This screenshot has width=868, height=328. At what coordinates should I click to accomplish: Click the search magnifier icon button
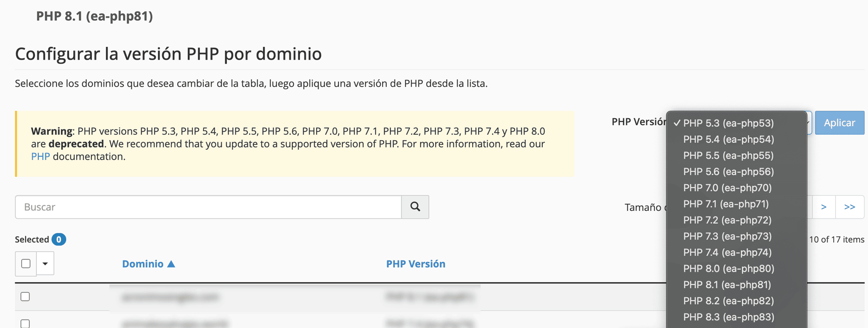pos(415,207)
